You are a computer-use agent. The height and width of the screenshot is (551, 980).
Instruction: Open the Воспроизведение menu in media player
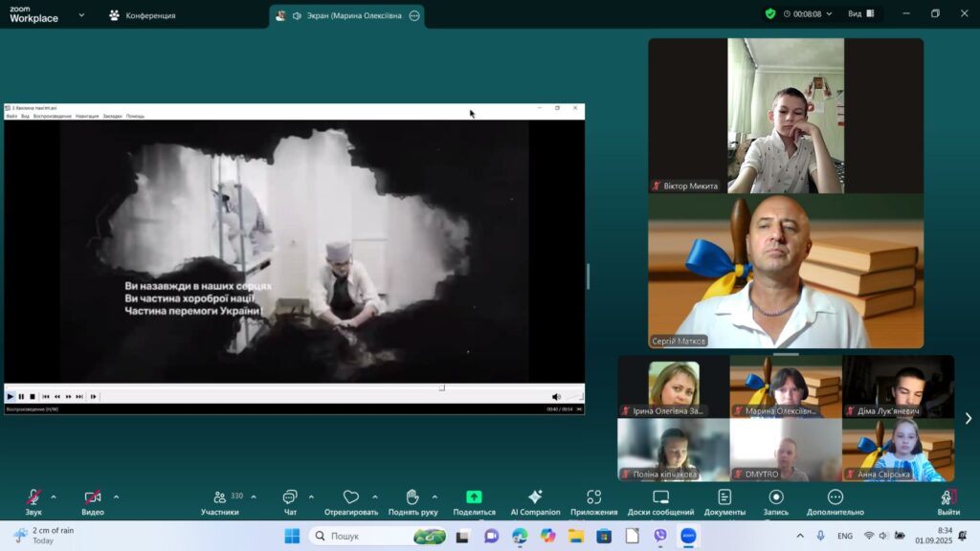tap(53, 116)
